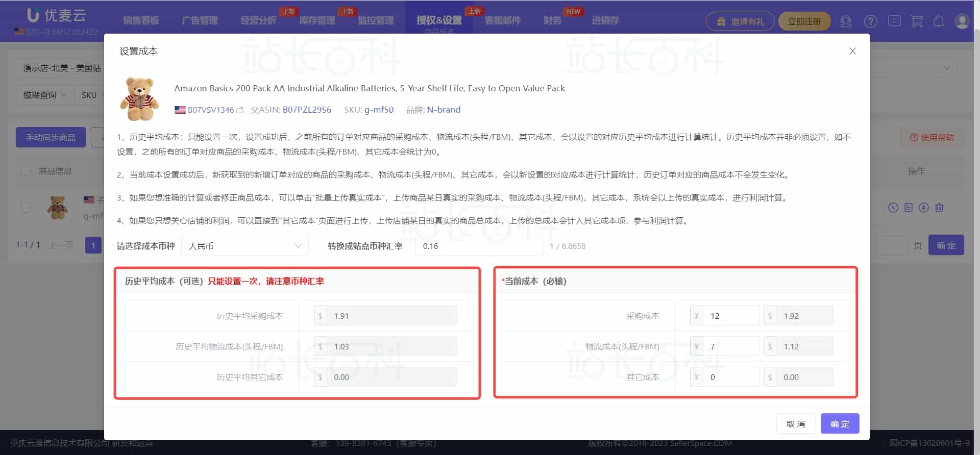The image size is (980, 455).
Task: Open the feedback message icon in the header
Action: click(894, 21)
